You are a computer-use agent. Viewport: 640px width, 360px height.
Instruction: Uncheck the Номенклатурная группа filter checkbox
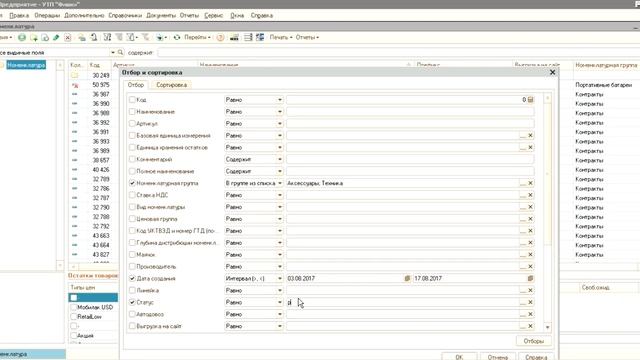[x=132, y=183]
